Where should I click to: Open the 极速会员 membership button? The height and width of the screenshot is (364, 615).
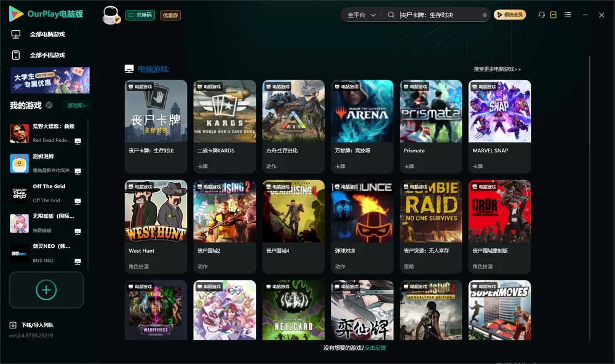click(x=509, y=15)
